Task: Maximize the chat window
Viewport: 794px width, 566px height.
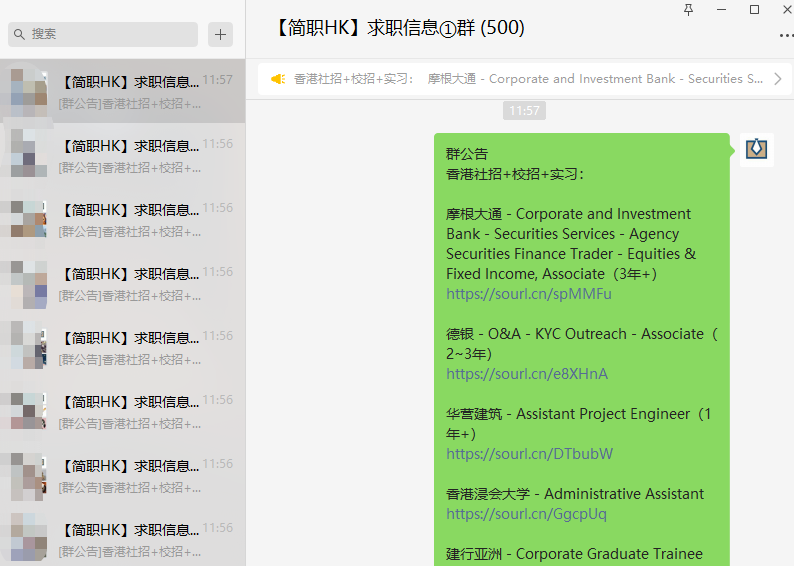Action: (755, 10)
